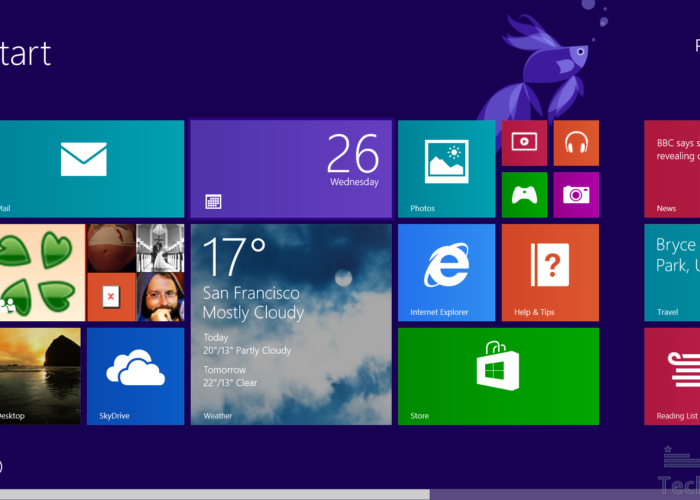Click the broken image placeholder with red X

click(x=110, y=297)
